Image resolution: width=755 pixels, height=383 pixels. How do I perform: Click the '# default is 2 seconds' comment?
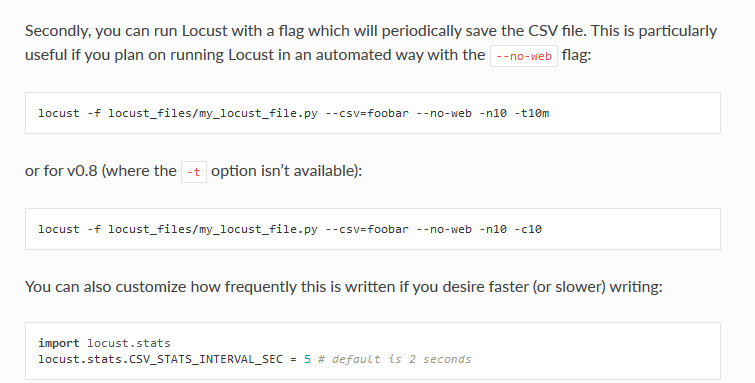pos(394,359)
